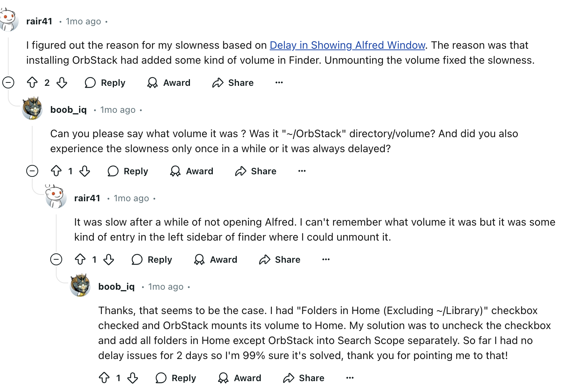Open more options on rair41's top comment

(279, 82)
